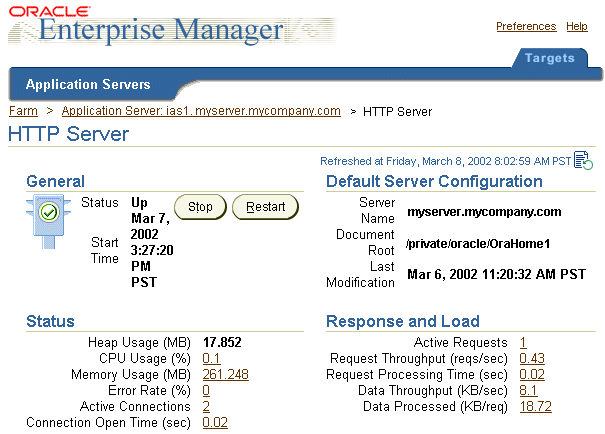The image size is (605, 434).
Task: Open the Memory Usage value 261.248
Action: (x=225, y=374)
